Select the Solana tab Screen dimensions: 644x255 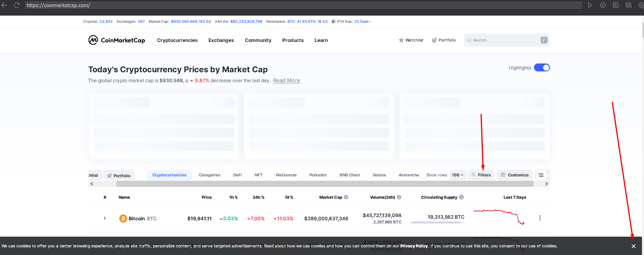click(x=379, y=175)
